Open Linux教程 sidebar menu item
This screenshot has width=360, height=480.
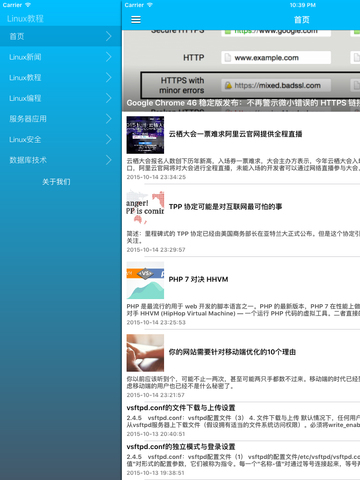point(61,78)
